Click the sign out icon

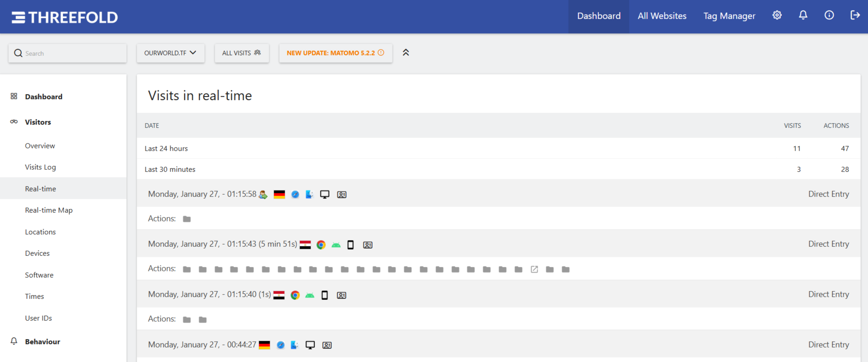coord(855,15)
